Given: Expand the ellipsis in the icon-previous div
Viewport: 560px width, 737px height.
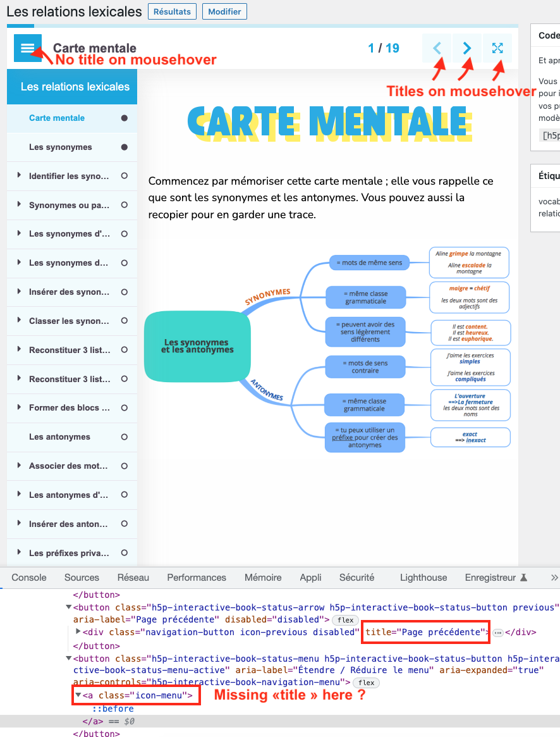Looking at the screenshot, I should pyautogui.click(x=497, y=633).
